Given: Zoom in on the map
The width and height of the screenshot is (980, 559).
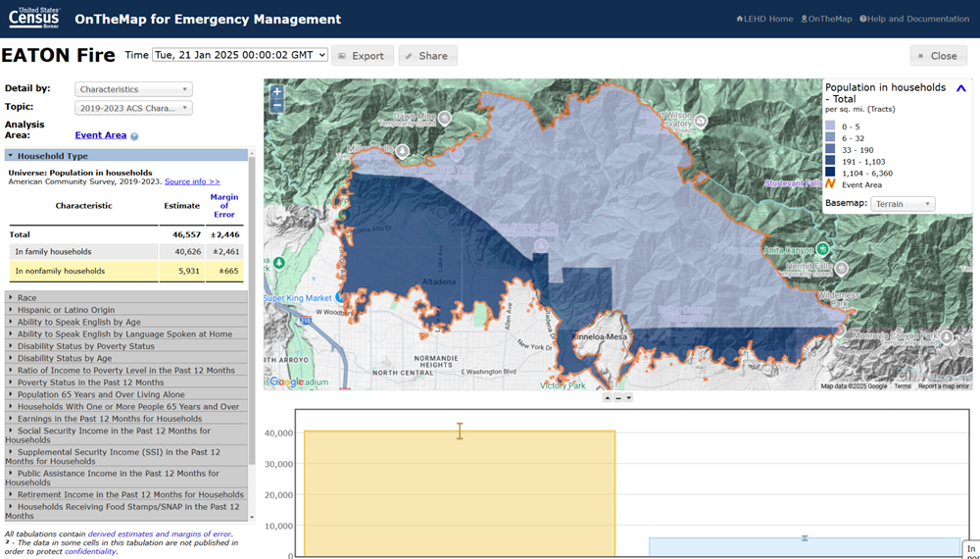Looking at the screenshot, I should point(277,91).
